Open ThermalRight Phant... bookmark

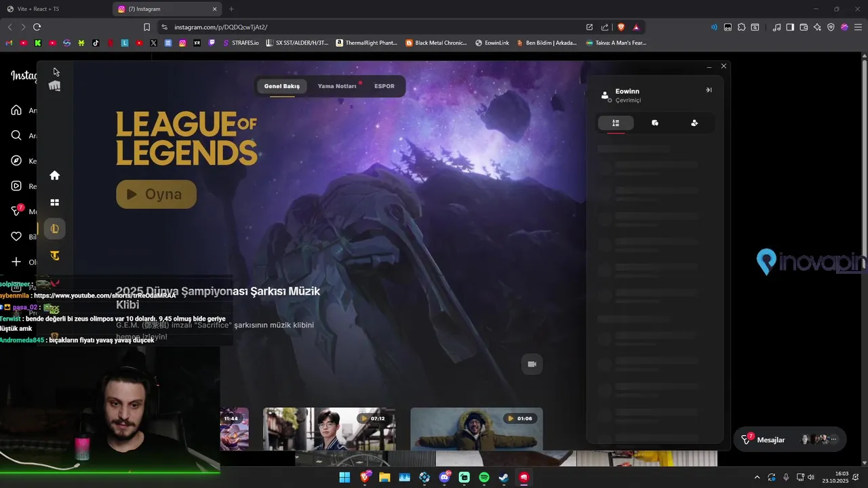tap(366, 43)
